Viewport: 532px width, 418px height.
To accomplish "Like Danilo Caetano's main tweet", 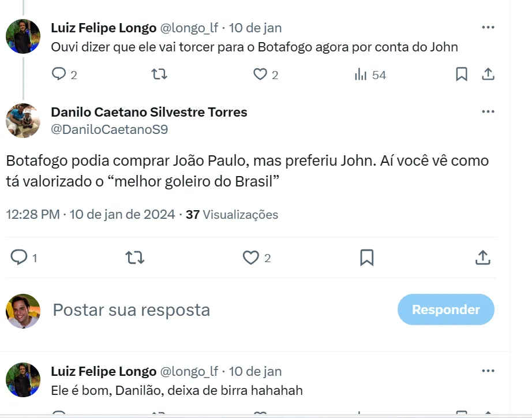I will point(250,257).
